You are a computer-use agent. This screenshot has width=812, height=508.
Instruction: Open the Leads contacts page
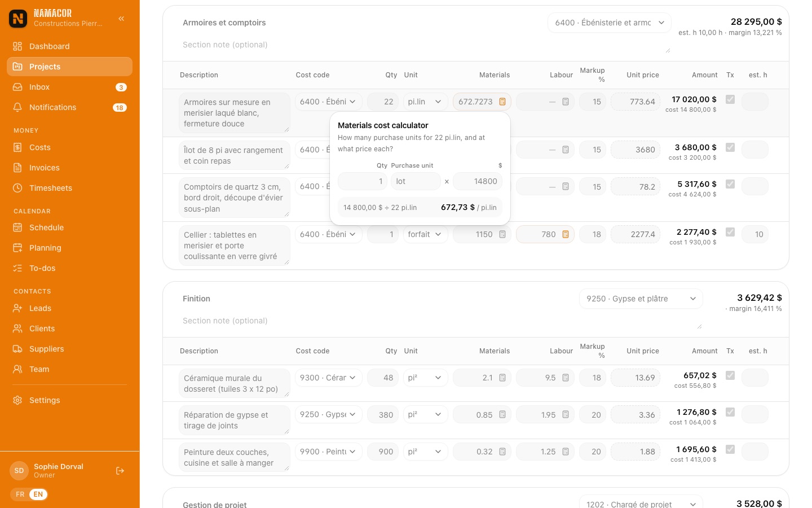click(x=69, y=308)
